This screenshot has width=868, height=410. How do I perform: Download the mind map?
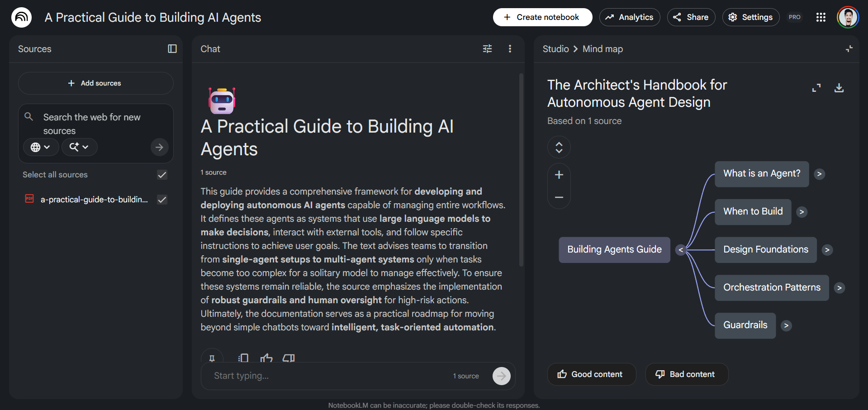839,88
